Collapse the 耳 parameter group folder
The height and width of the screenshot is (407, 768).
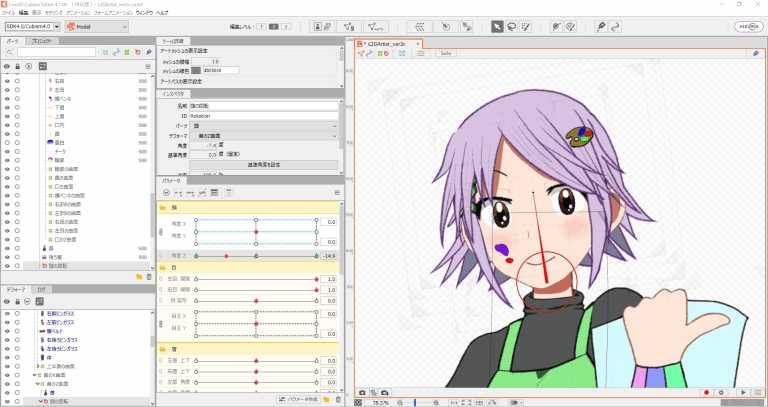162,350
